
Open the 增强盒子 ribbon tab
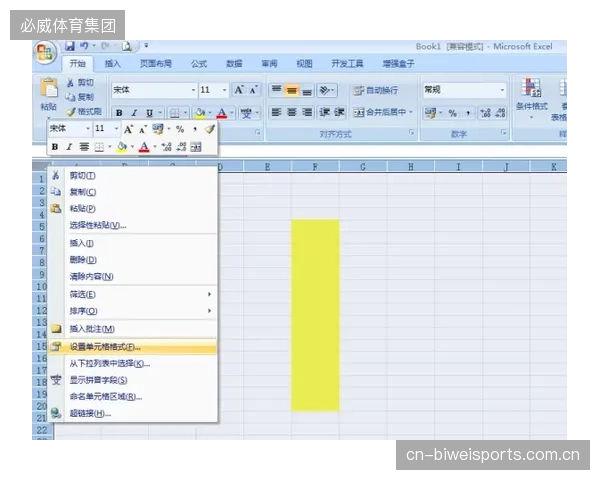pyautogui.click(x=398, y=64)
